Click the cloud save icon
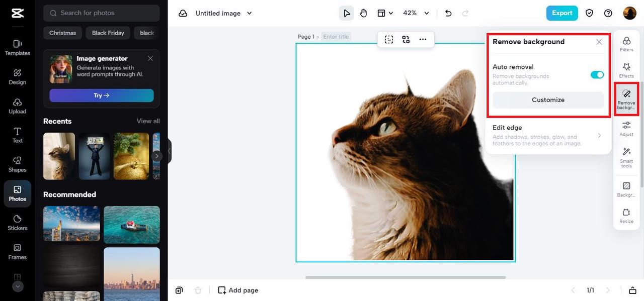The image size is (644, 301). (183, 13)
